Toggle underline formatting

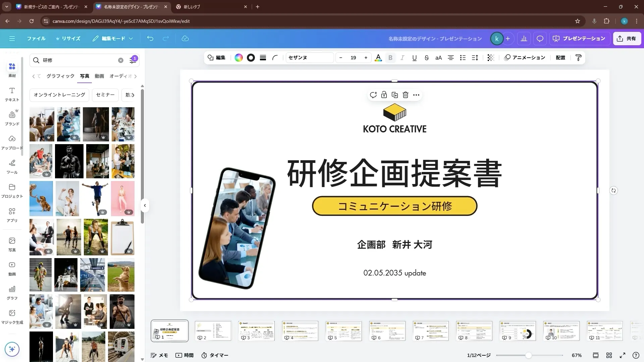(414, 58)
